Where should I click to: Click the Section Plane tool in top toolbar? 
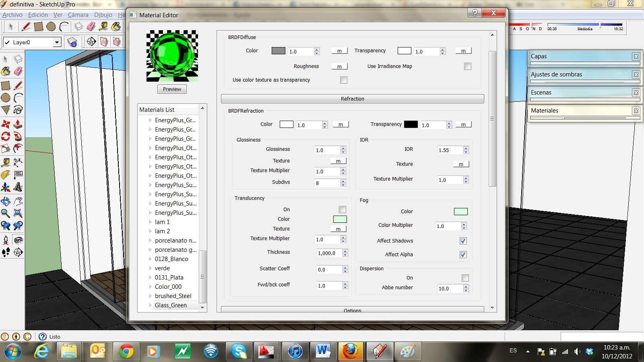[91, 42]
